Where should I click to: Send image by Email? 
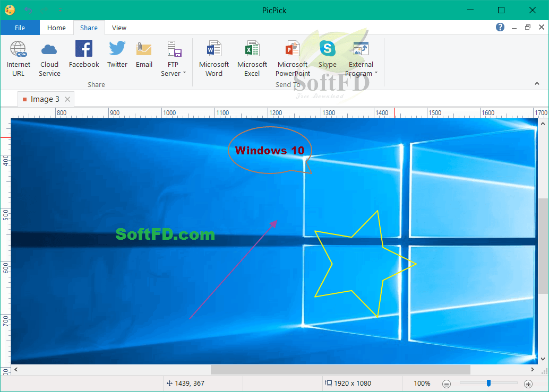(x=144, y=54)
